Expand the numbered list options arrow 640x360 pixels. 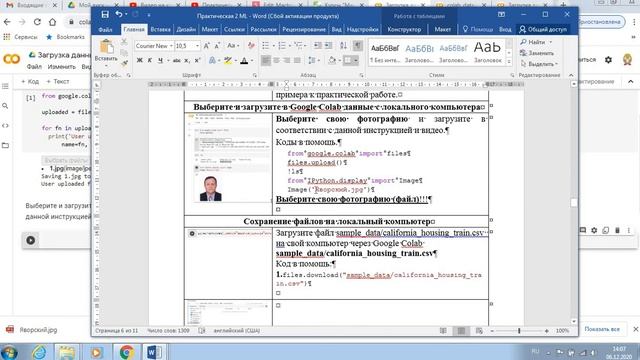(289, 46)
